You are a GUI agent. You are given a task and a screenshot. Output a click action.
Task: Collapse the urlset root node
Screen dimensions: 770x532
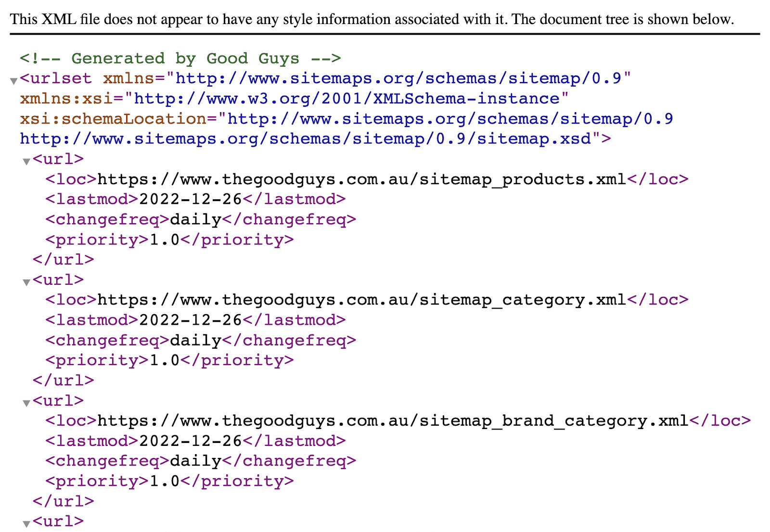click(x=14, y=81)
